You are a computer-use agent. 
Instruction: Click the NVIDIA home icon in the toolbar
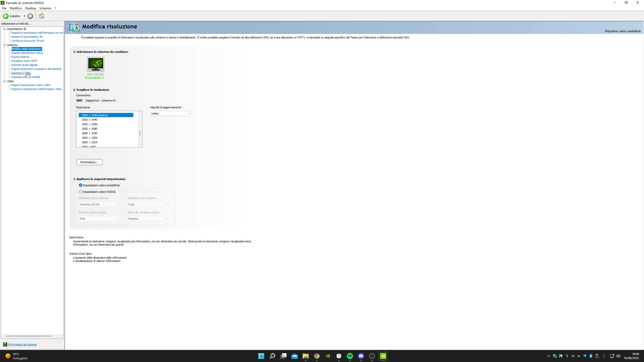[x=42, y=16]
